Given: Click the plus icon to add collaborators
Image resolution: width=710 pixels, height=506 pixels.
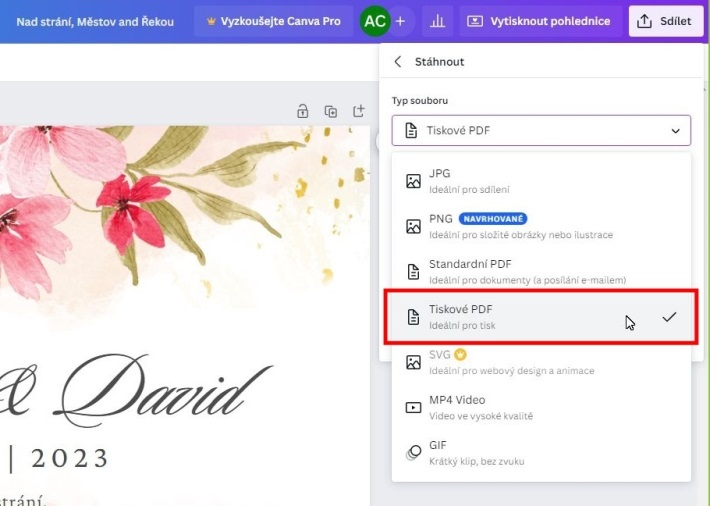Looking at the screenshot, I should (400, 21).
